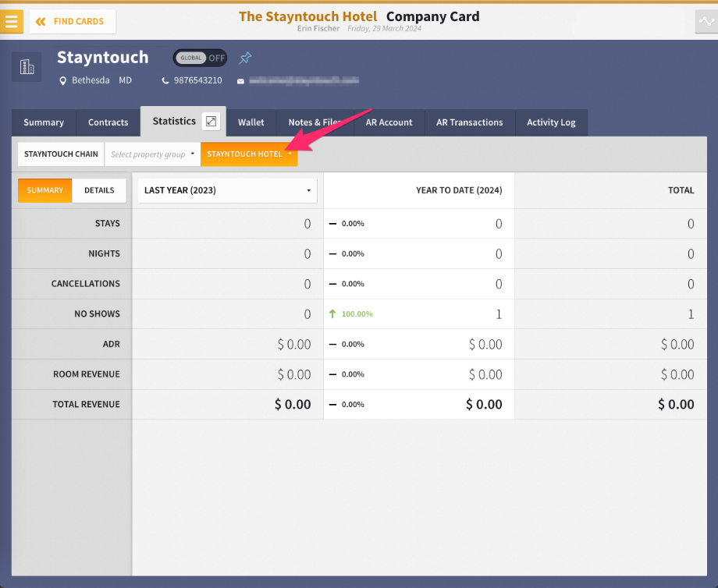718x588 pixels.
Task: Open the hamburger main menu
Action: [x=12, y=21]
